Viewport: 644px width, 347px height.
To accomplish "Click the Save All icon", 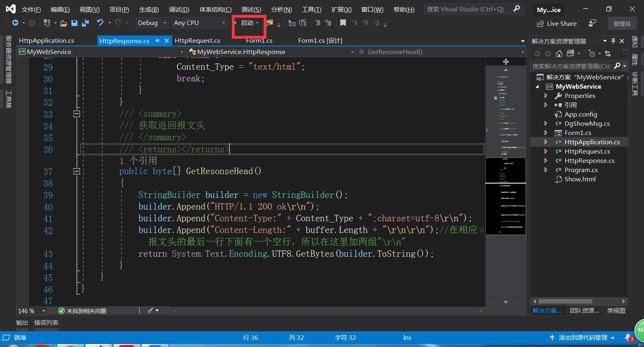I will point(85,23).
